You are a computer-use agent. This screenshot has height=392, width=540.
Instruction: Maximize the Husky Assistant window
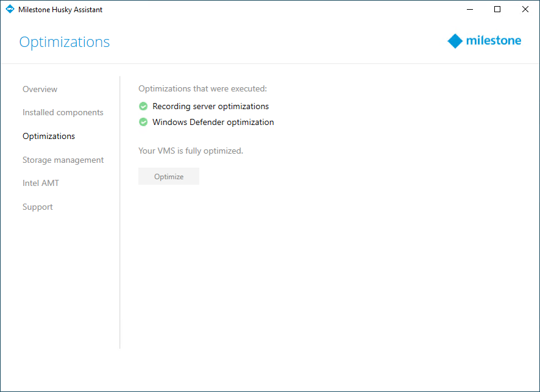point(497,9)
